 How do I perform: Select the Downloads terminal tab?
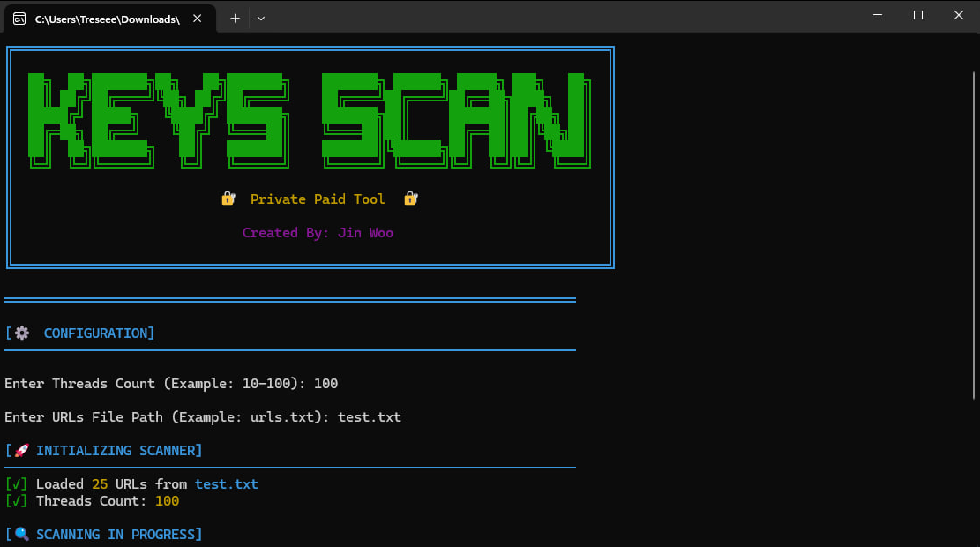click(110, 19)
